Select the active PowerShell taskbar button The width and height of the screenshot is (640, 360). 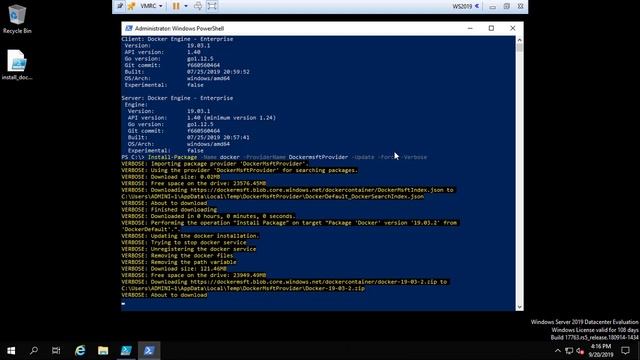tap(149, 351)
